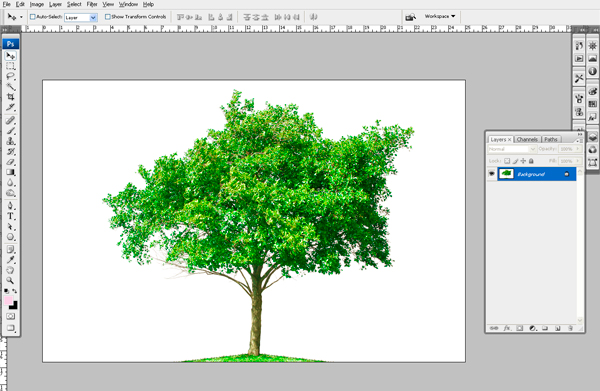
Task: Select the Hand tool
Action: pos(10,270)
